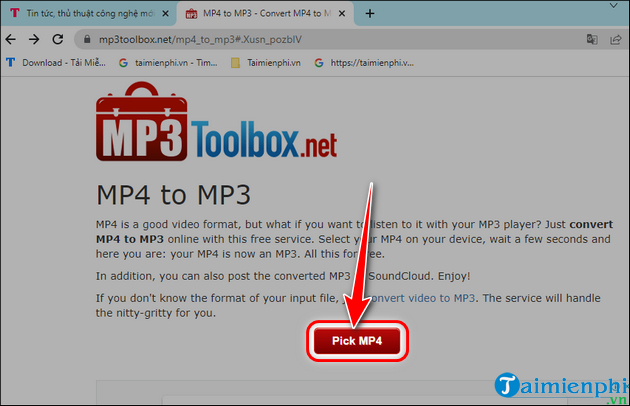Viewport: 630px width, 406px height.
Task: Close the MP4 to MP3 tab
Action: point(342,14)
